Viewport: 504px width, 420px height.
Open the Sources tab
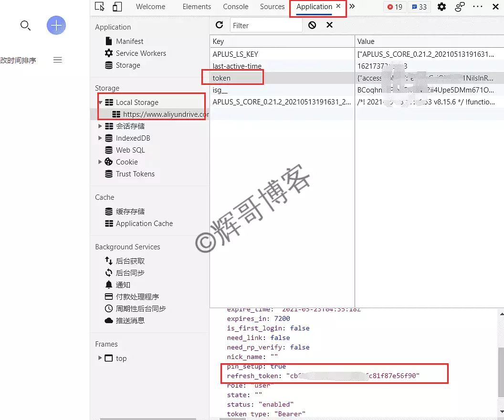pyautogui.click(x=272, y=7)
